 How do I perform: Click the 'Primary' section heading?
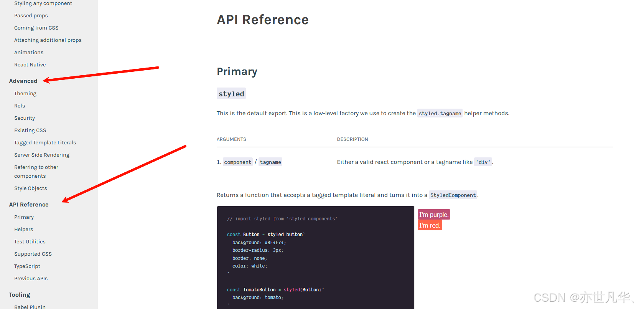pyautogui.click(x=237, y=71)
